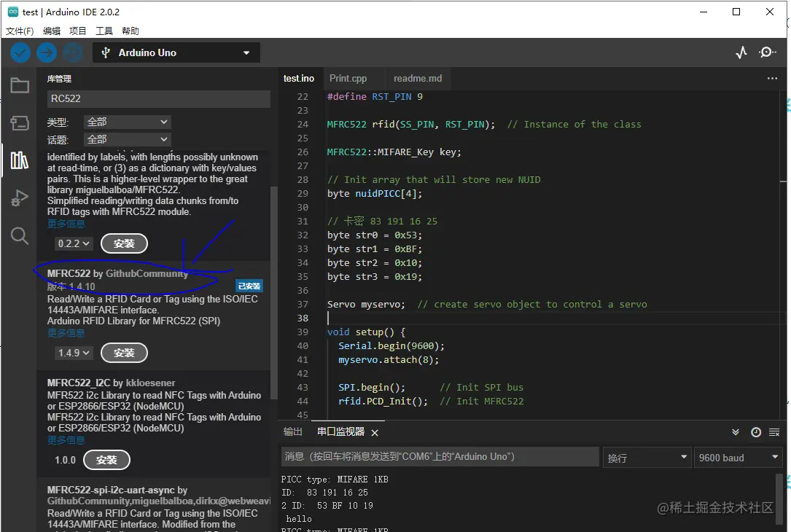This screenshot has width=791, height=532.
Task: Open version 0.2.2 dropdown
Action: 74,243
